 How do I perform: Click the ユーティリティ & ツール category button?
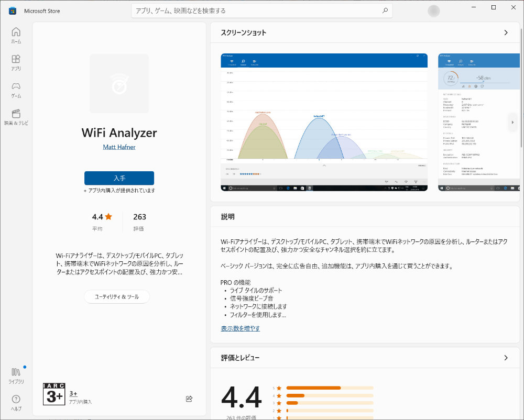[x=117, y=296]
